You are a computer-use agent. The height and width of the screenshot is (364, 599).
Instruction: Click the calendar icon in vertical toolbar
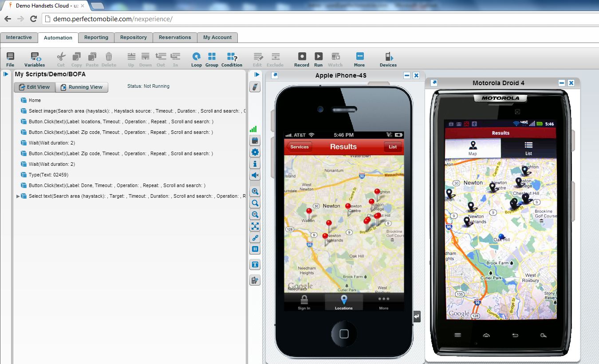tap(255, 141)
